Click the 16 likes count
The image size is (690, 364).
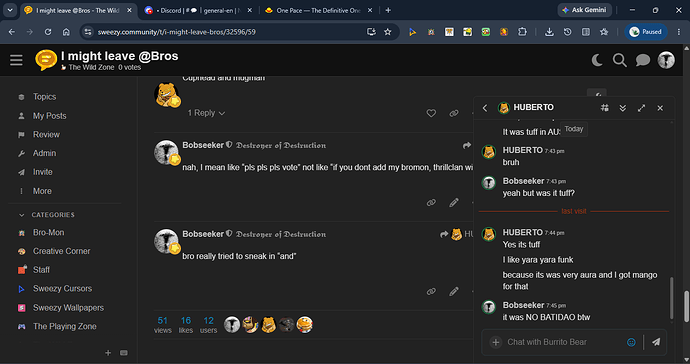186,325
